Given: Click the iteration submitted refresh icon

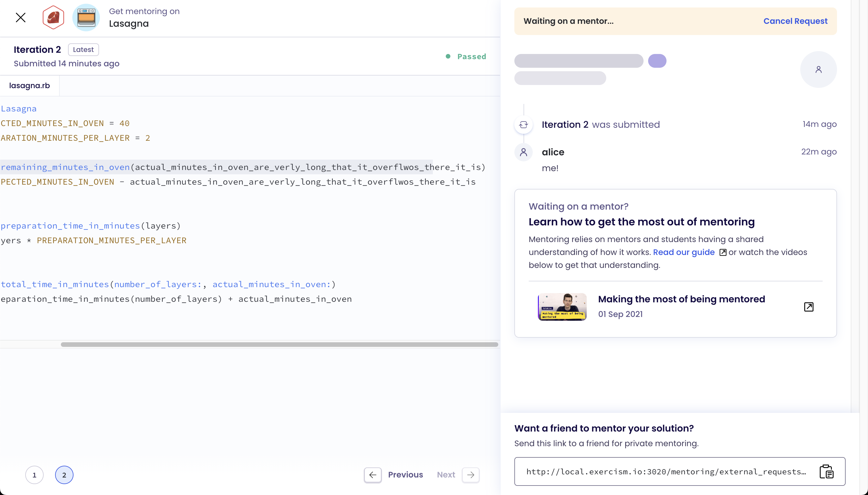Looking at the screenshot, I should 524,124.
